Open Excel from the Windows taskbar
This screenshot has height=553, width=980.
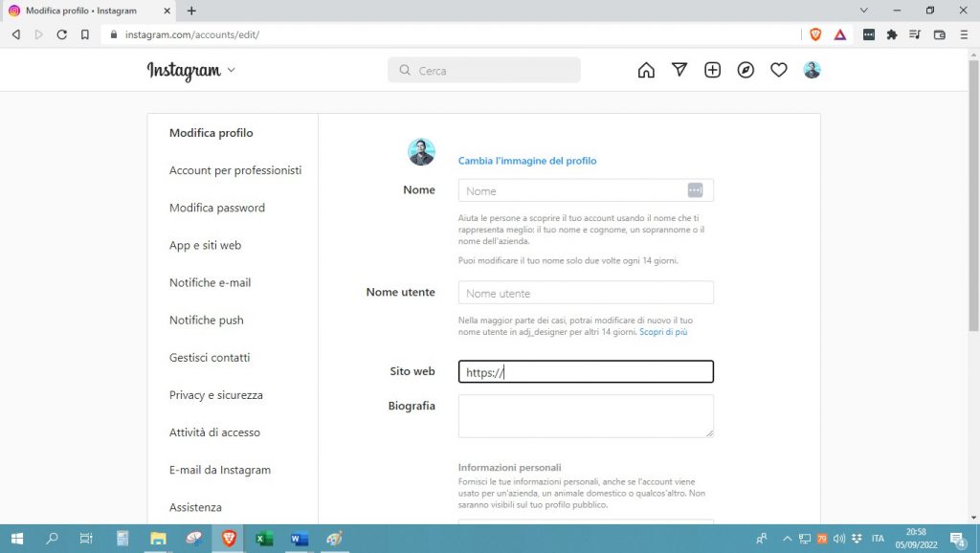(264, 539)
